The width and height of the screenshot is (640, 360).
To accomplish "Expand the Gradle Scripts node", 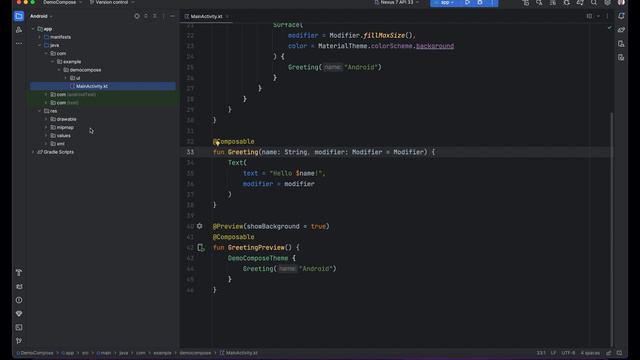I will coord(33,152).
